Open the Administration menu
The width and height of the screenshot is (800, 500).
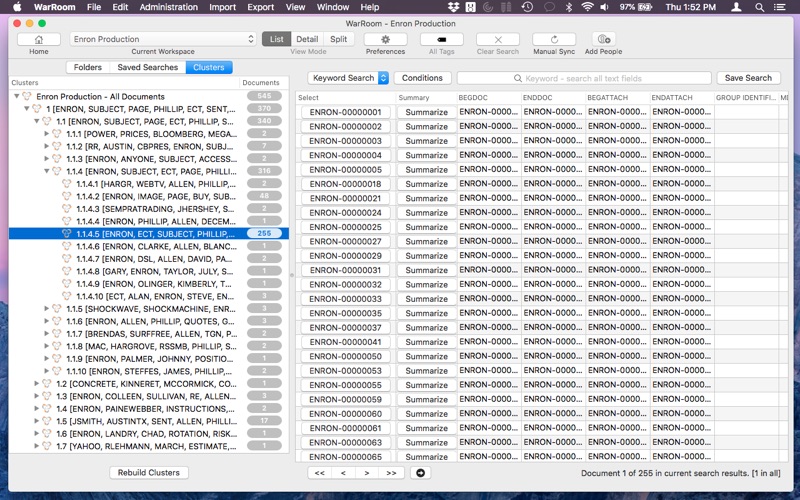coord(168,7)
